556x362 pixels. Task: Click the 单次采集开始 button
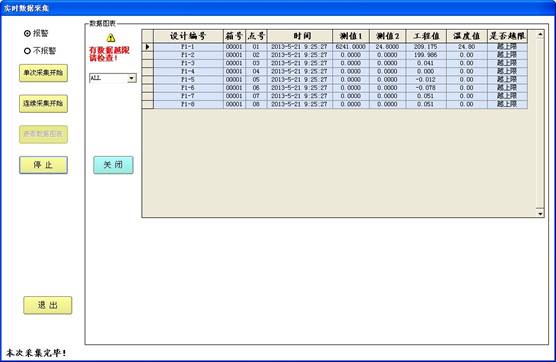(x=43, y=73)
